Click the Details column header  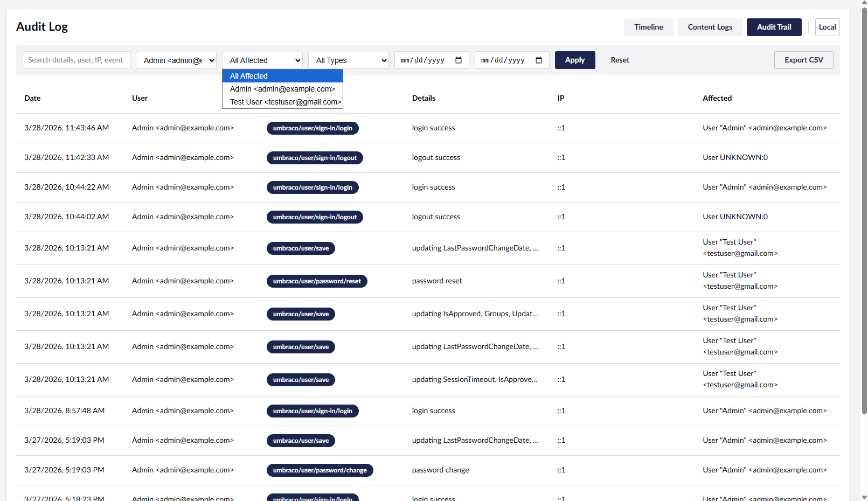pyautogui.click(x=423, y=98)
